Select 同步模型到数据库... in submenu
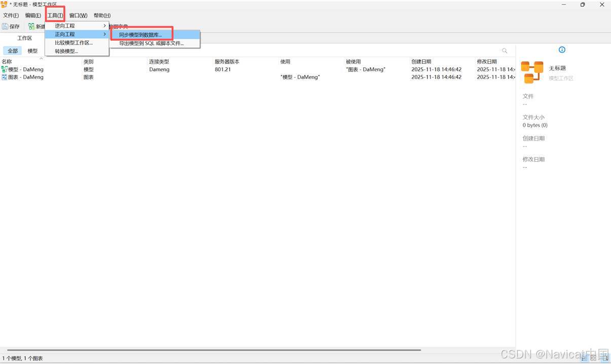 pyautogui.click(x=156, y=35)
